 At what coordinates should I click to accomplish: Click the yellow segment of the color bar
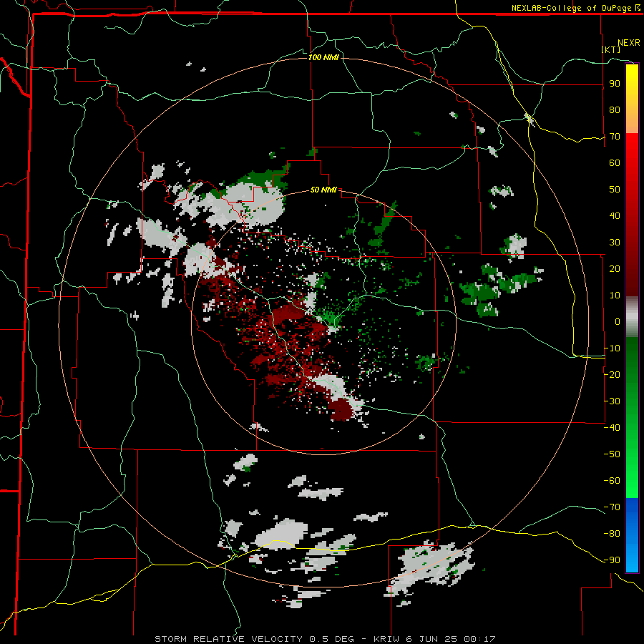632,99
